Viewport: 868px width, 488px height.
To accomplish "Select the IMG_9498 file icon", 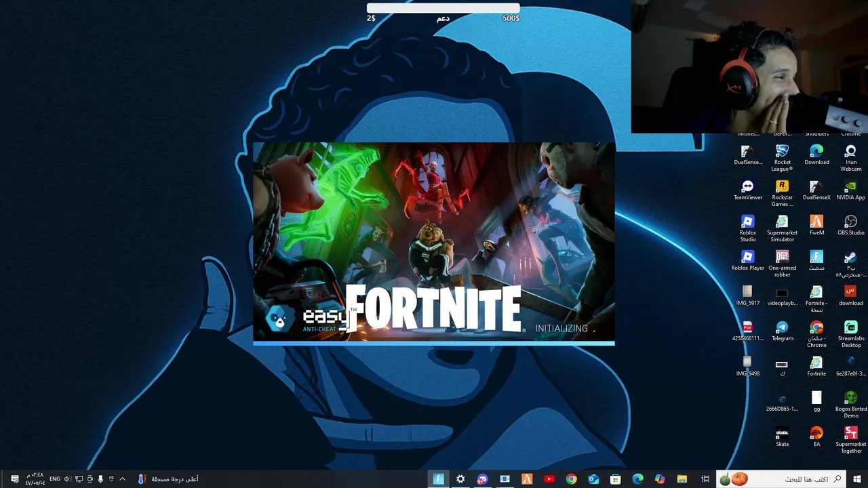I will [748, 367].
